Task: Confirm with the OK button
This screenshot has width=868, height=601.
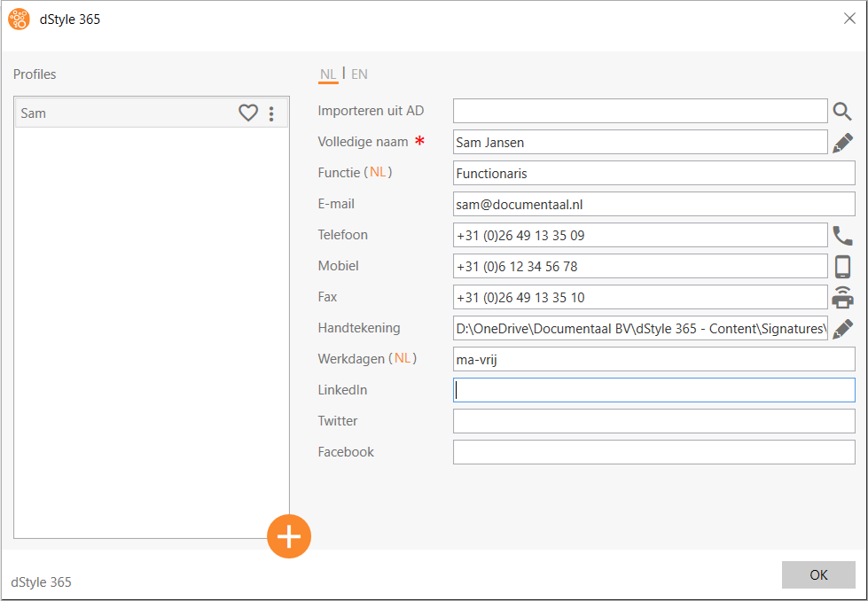Action: (x=818, y=575)
